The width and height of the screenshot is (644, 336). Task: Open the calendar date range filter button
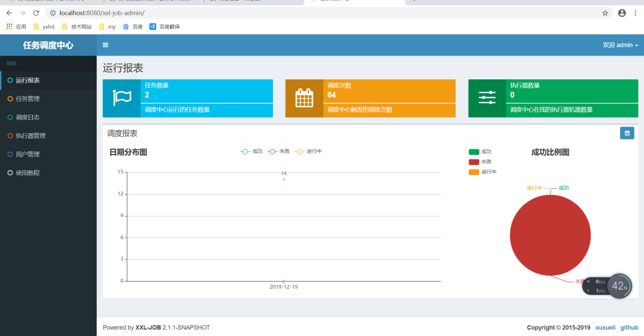tap(627, 133)
